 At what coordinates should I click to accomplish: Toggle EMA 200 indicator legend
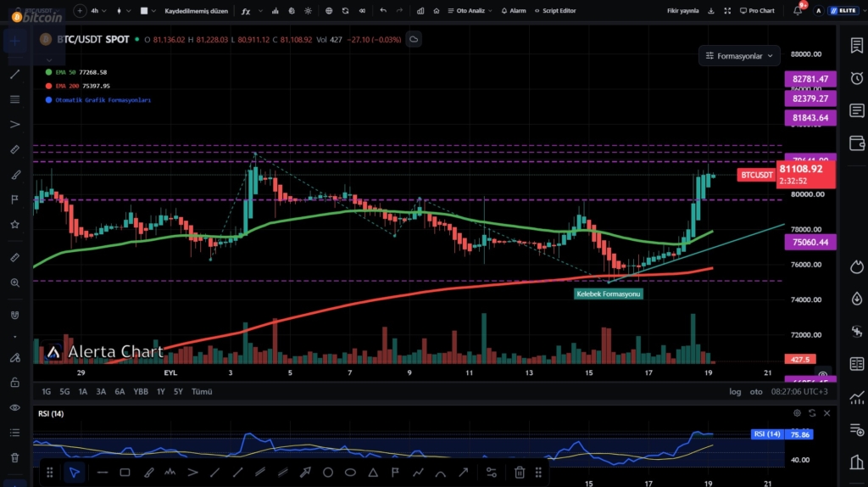77,86
